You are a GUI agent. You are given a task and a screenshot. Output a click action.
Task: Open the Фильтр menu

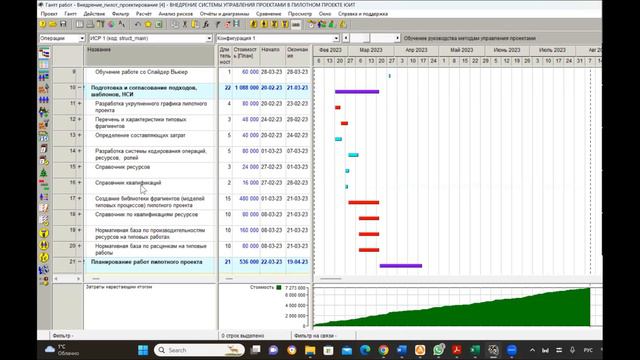point(120,14)
